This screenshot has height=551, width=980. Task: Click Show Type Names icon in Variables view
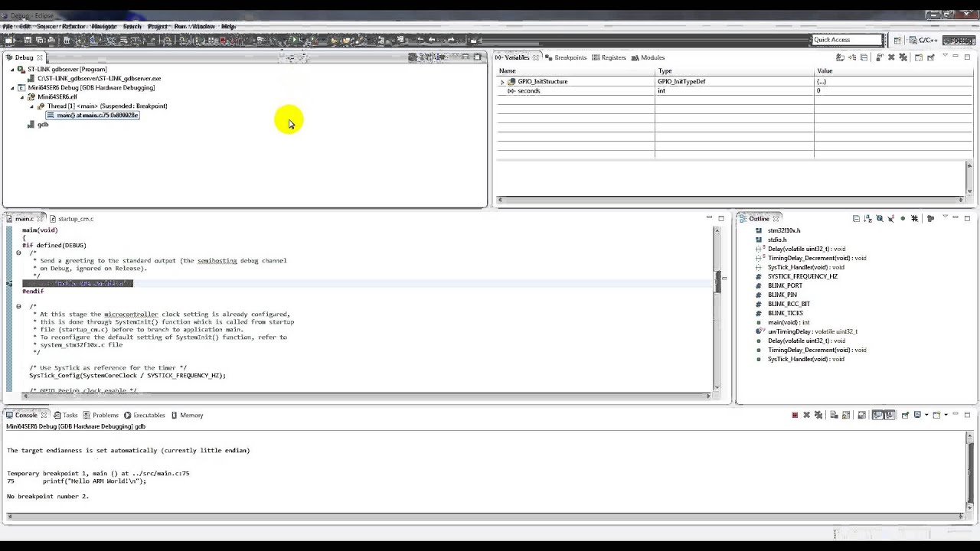point(840,57)
